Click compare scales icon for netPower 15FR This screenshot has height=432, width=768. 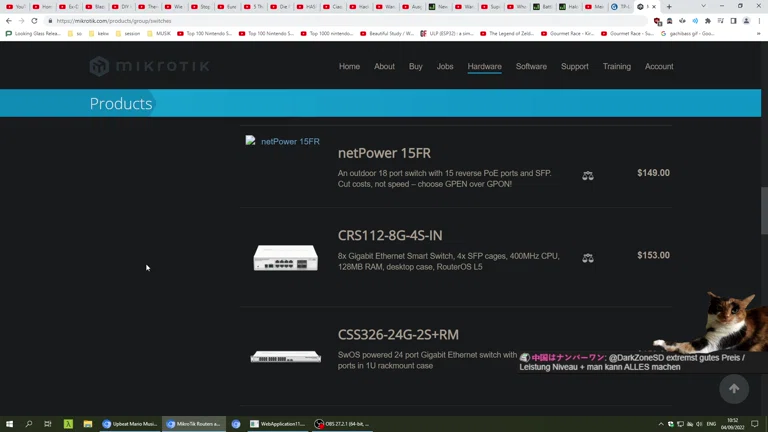point(588,176)
